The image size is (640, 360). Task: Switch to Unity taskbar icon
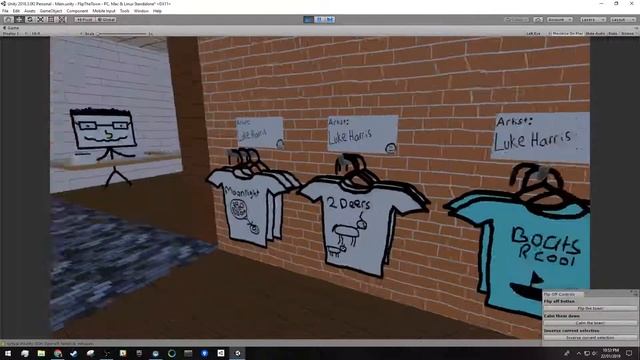point(238,353)
